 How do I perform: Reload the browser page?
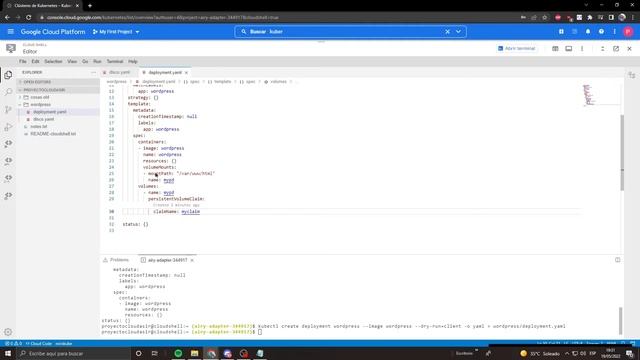pyautogui.click(x=28, y=18)
